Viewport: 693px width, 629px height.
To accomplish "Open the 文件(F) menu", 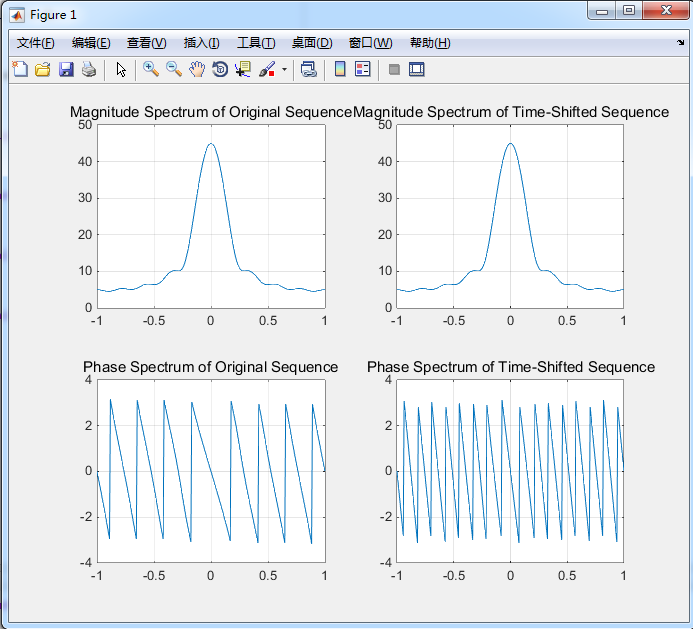I will pos(35,43).
